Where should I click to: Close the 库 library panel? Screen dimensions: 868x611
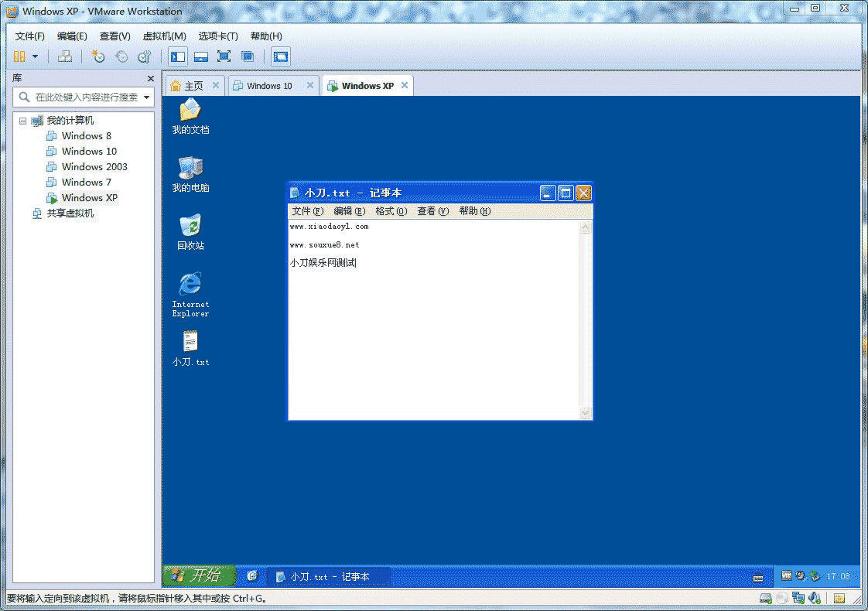[x=151, y=79]
